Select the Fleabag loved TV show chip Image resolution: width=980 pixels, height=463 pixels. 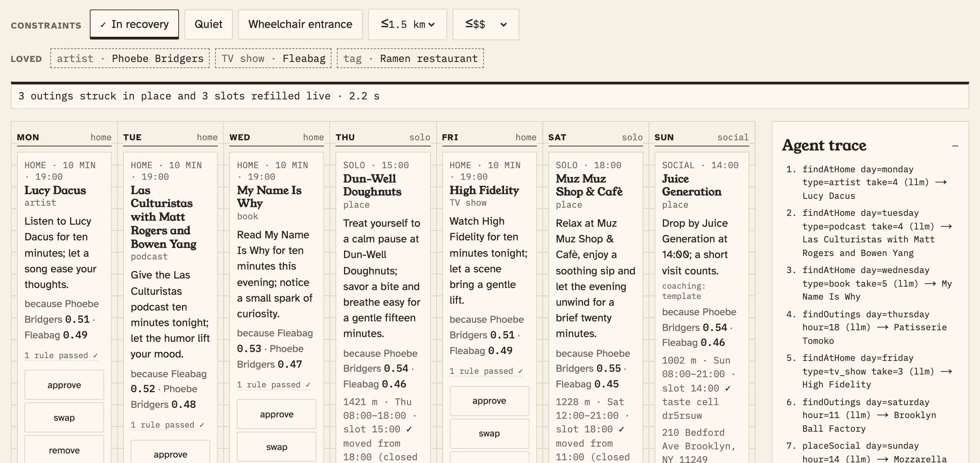click(x=273, y=58)
